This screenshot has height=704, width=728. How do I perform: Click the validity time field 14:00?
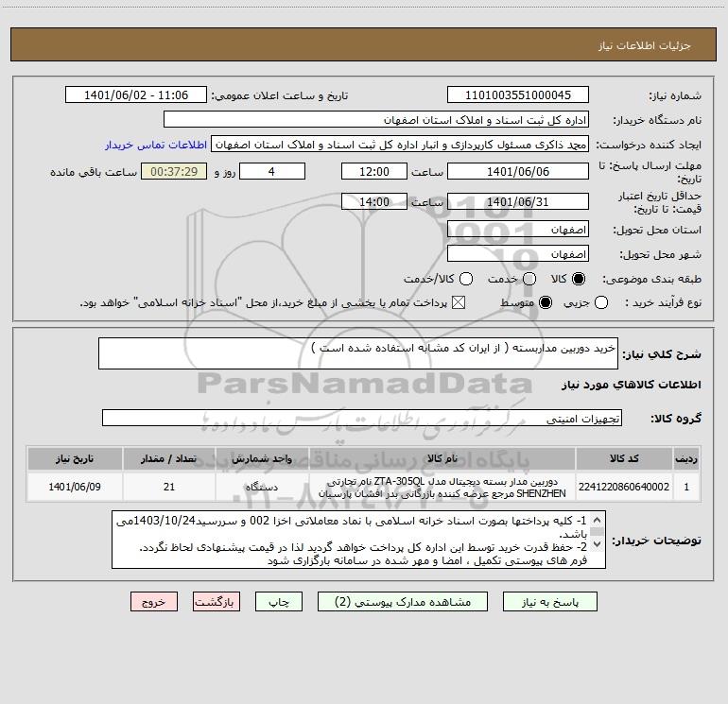374,201
